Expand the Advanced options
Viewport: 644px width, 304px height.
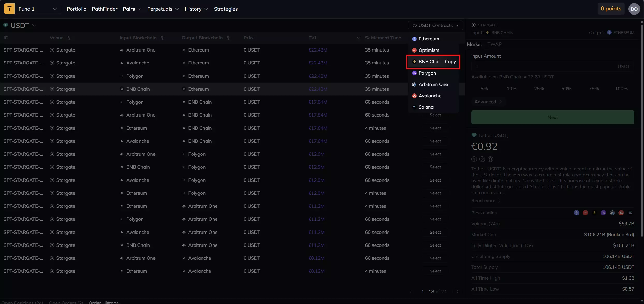[x=488, y=102]
